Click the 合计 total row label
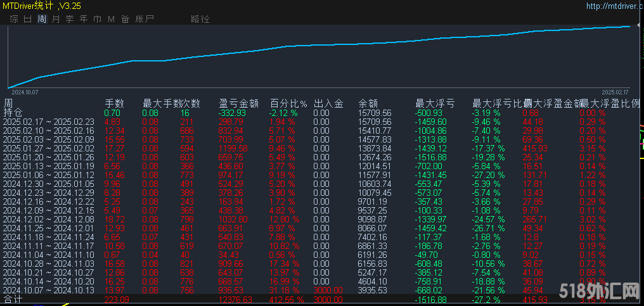This screenshot has height=306, width=644. coord(13,300)
